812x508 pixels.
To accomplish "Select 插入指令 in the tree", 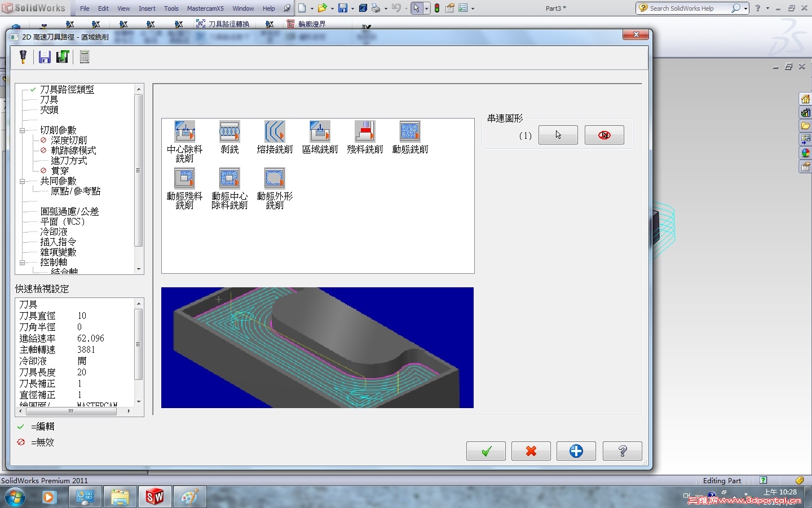I will (58, 242).
